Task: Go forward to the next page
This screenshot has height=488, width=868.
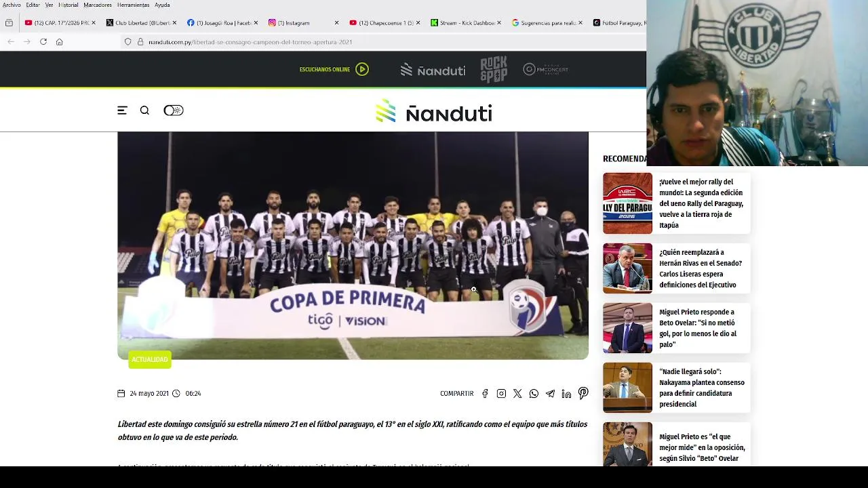Action: coord(27,41)
